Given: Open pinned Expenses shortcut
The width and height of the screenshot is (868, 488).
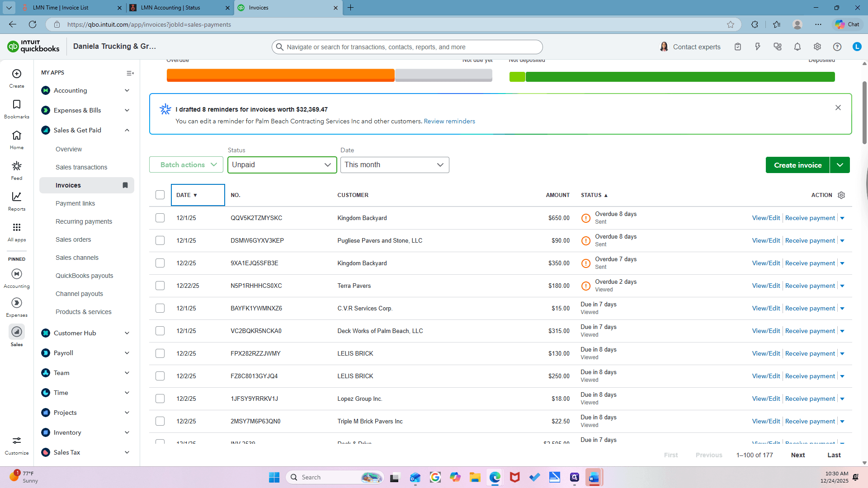Looking at the screenshot, I should pos(17,303).
